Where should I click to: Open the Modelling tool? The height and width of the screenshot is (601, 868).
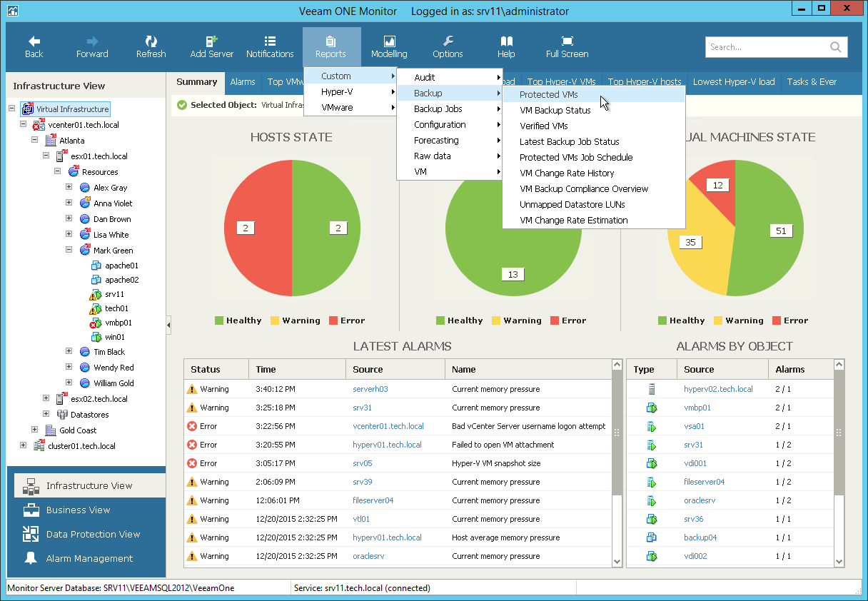[389, 47]
